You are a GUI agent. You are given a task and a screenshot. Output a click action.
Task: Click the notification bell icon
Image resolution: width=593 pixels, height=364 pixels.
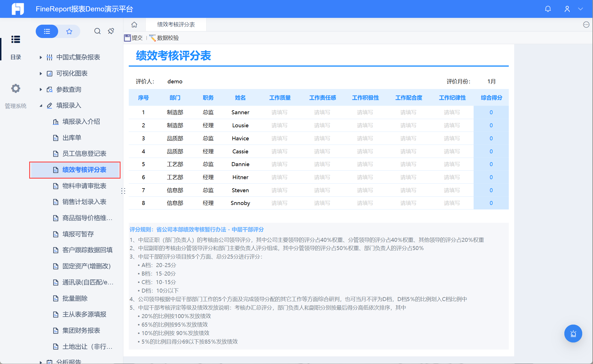(548, 9)
